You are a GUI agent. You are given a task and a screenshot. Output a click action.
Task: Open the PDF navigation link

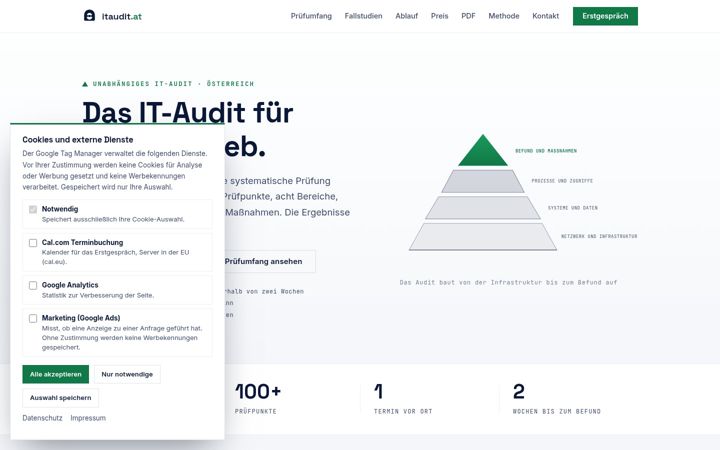(468, 16)
